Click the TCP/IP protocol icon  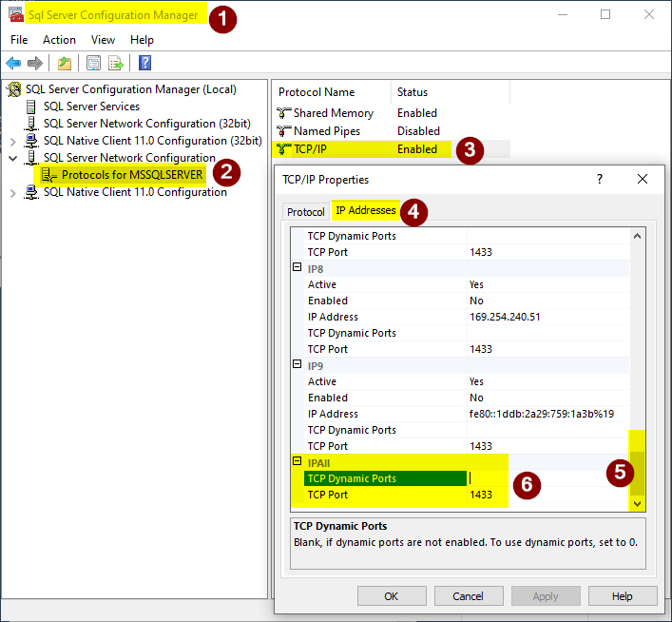(283, 149)
